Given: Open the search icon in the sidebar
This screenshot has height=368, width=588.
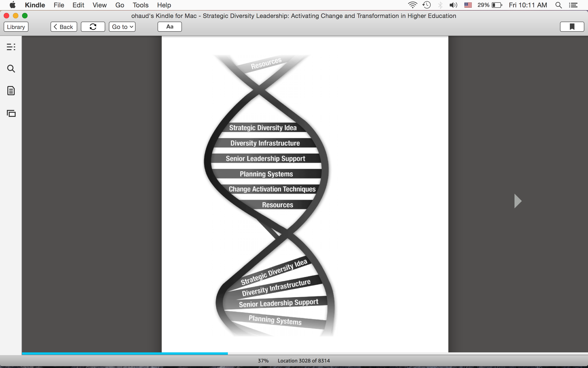Looking at the screenshot, I should coord(11,69).
